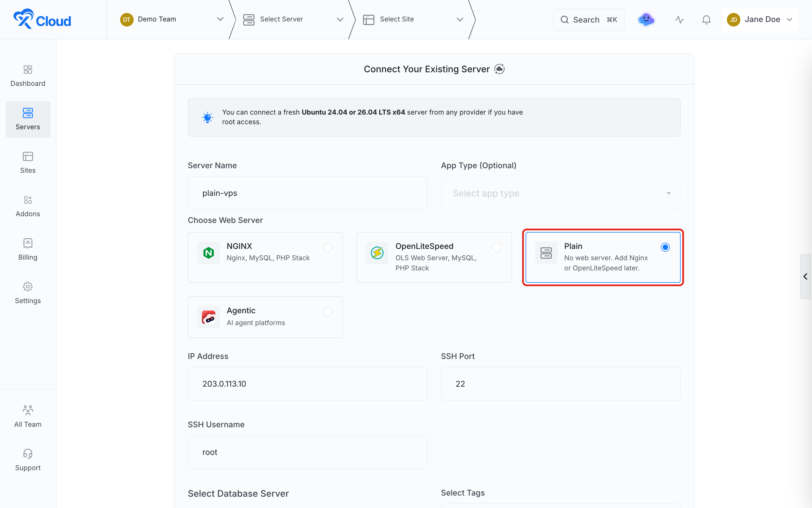Expand the Jane Doe account menu chevron
The width and height of the screenshot is (812, 508).
[x=789, y=19]
